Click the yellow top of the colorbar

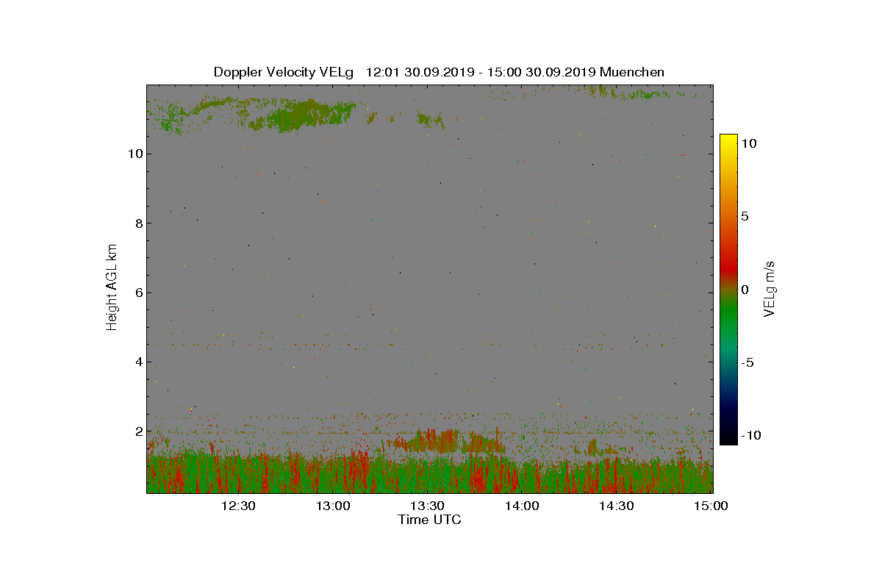[x=728, y=140]
